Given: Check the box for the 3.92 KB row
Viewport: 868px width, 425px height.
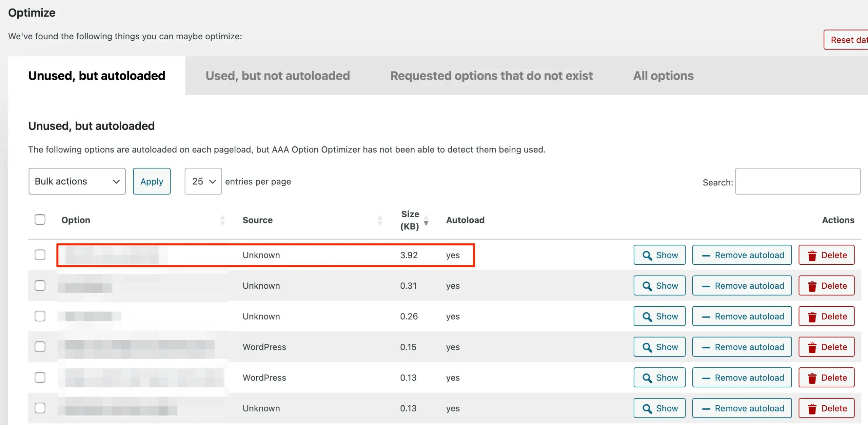Looking at the screenshot, I should [x=40, y=255].
